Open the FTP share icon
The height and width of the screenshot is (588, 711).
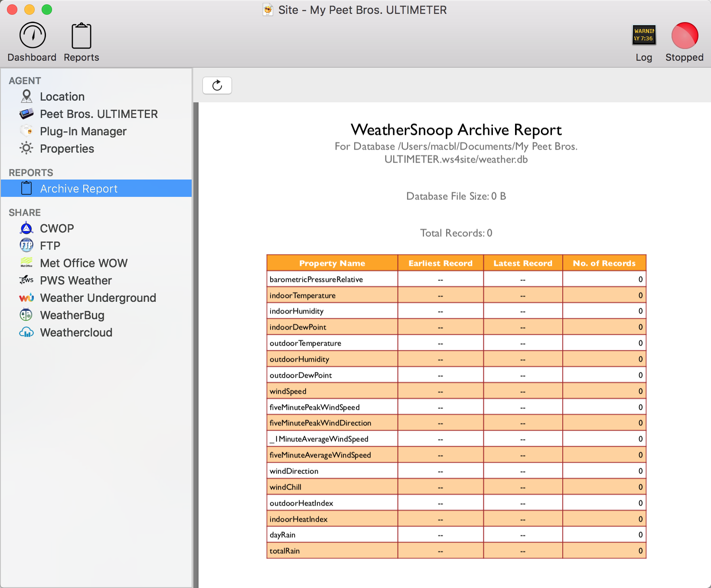(26, 245)
